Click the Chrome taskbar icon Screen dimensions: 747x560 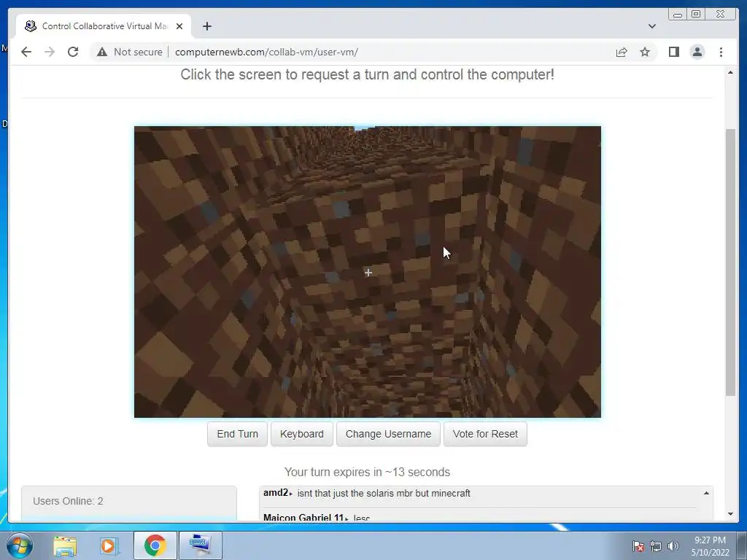(155, 545)
